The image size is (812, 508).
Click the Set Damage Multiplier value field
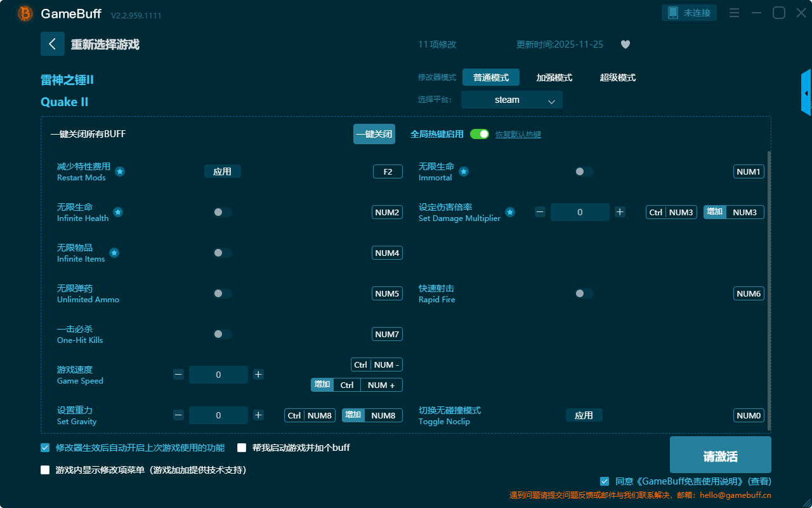point(579,212)
